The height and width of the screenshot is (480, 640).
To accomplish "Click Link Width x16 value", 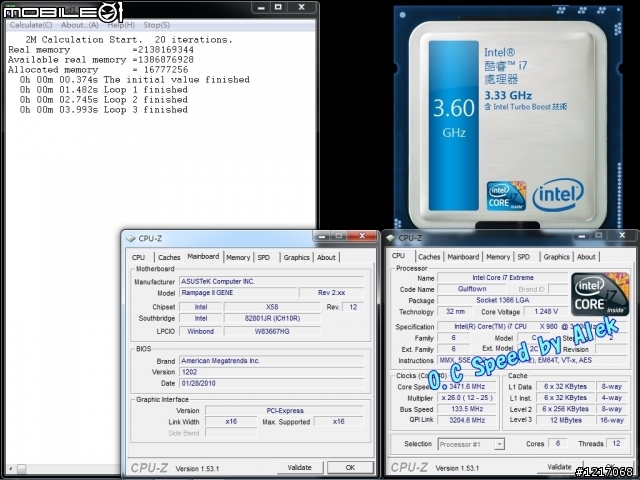I will pyautogui.click(x=231, y=422).
